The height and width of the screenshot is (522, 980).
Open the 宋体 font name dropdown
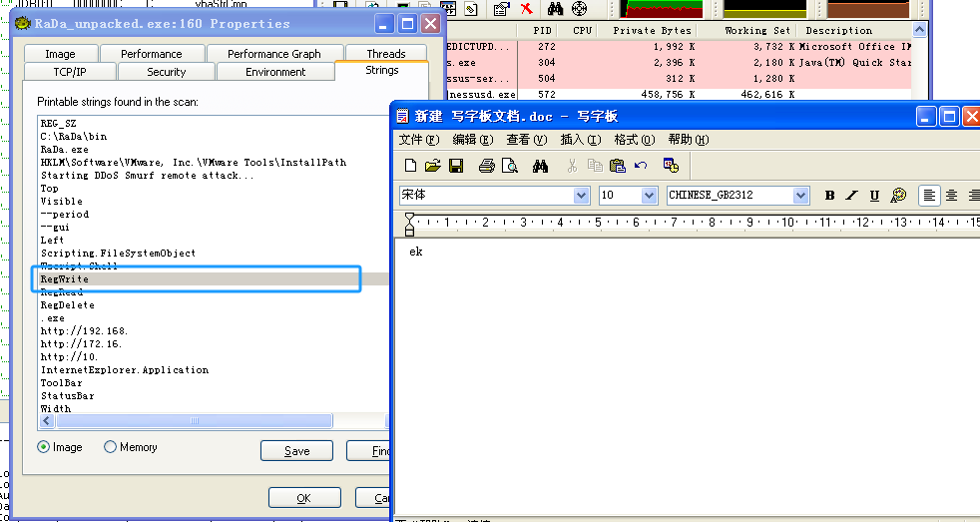coord(581,195)
